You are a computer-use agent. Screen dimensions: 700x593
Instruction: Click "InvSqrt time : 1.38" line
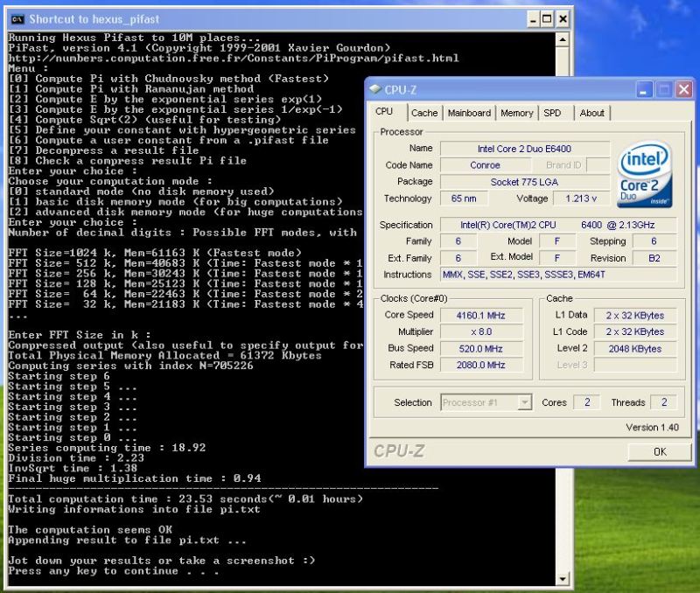coord(73,468)
